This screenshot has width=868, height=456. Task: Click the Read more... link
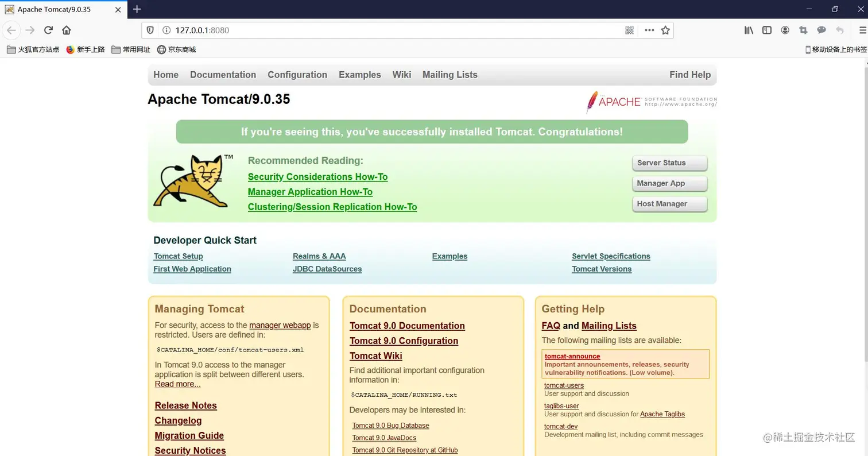(x=177, y=384)
